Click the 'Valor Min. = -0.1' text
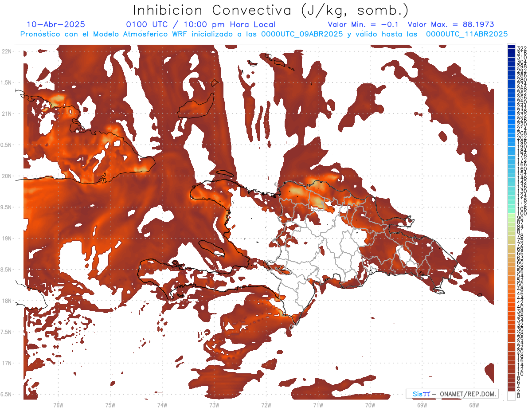532x411 pixels. point(363,24)
